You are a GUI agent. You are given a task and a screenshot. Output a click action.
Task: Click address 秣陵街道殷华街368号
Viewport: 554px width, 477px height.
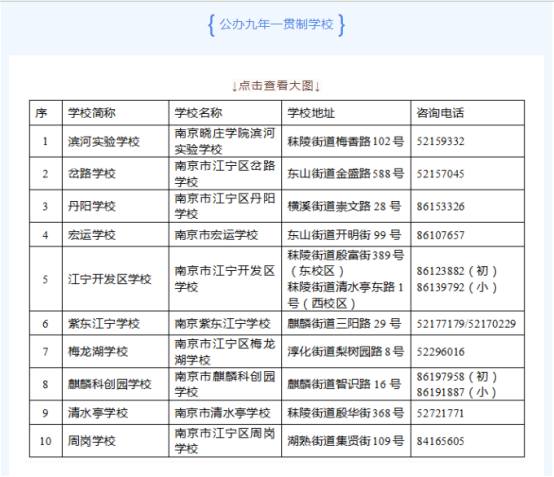tap(346, 413)
